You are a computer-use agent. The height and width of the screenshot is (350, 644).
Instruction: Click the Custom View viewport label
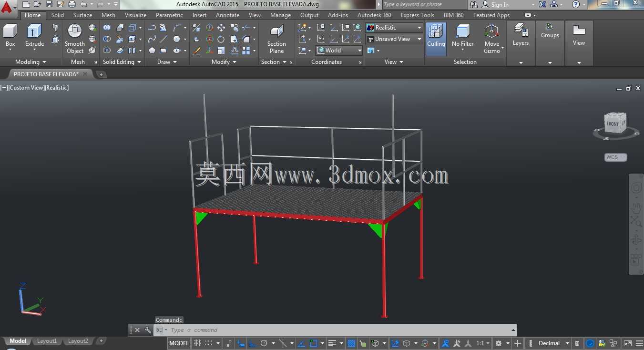pos(26,88)
